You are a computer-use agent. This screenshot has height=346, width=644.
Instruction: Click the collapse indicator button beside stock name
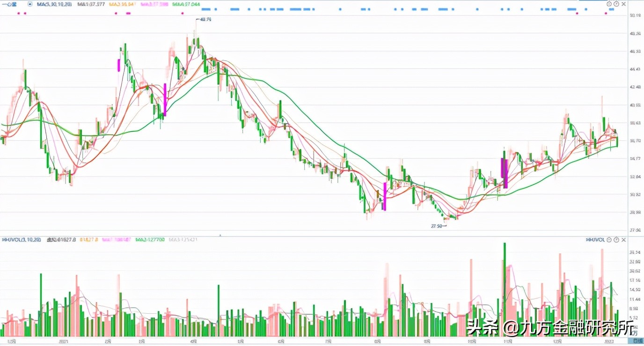click(30, 4)
